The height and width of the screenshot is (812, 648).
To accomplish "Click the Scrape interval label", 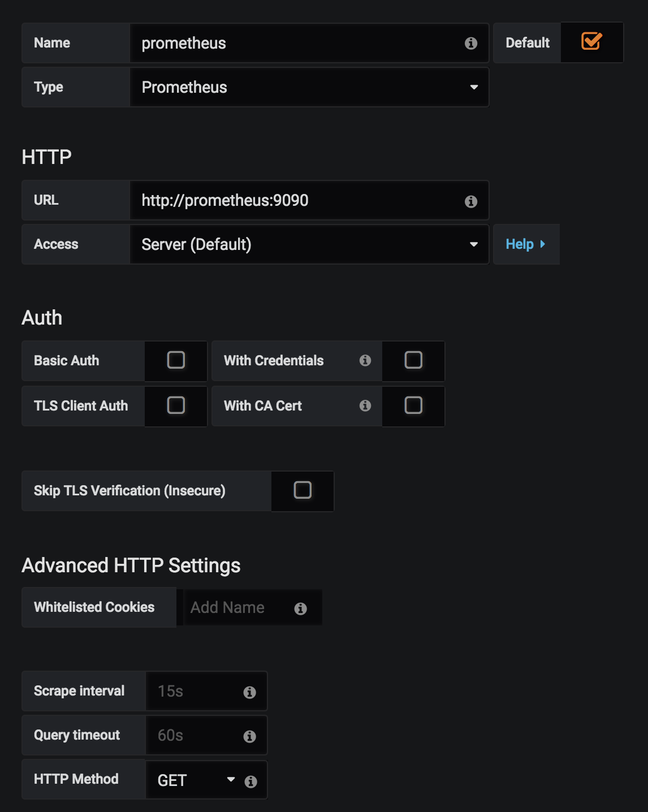I will point(79,691).
